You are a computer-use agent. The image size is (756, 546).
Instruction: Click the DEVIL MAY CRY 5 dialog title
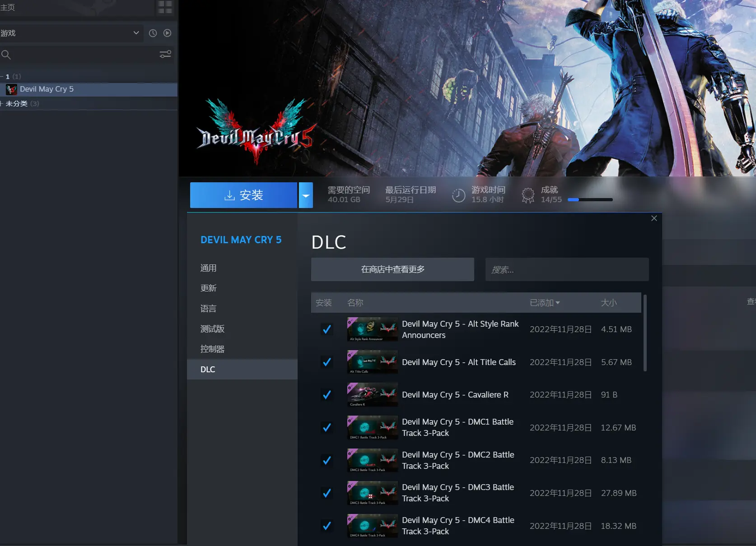(x=241, y=240)
